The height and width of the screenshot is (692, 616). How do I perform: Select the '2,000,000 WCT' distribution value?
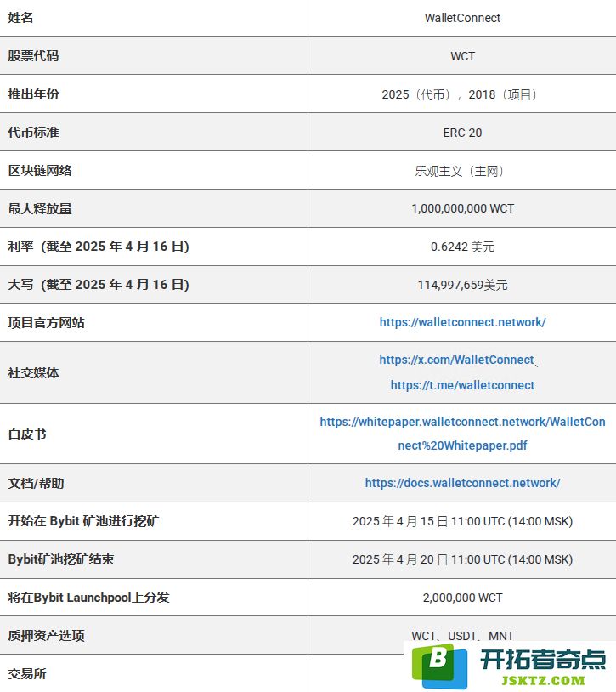(462, 598)
